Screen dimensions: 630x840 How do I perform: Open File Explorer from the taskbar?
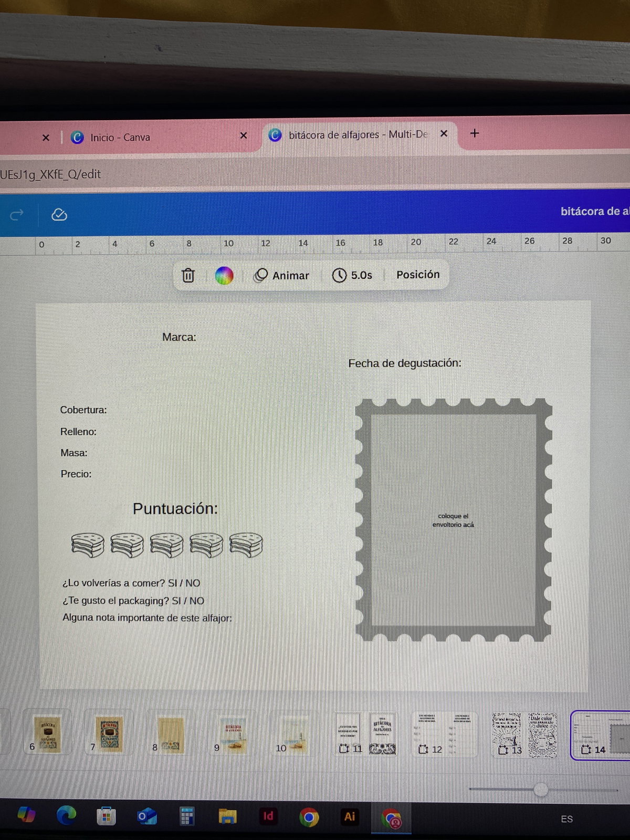[x=227, y=816]
